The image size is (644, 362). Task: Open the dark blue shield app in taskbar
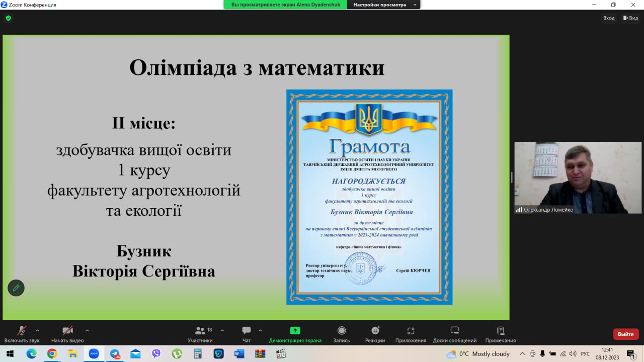(x=218, y=353)
